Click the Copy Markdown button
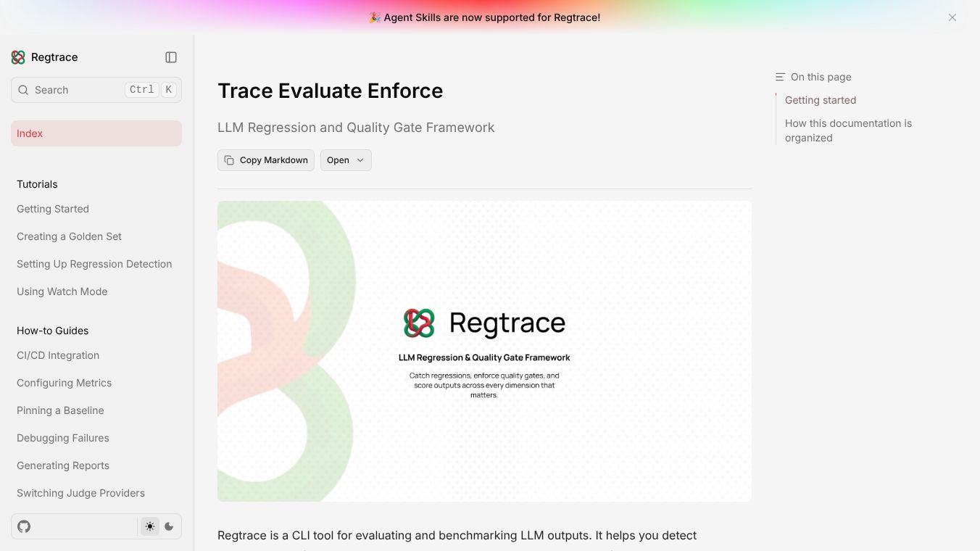This screenshot has height=551, width=980. point(266,160)
